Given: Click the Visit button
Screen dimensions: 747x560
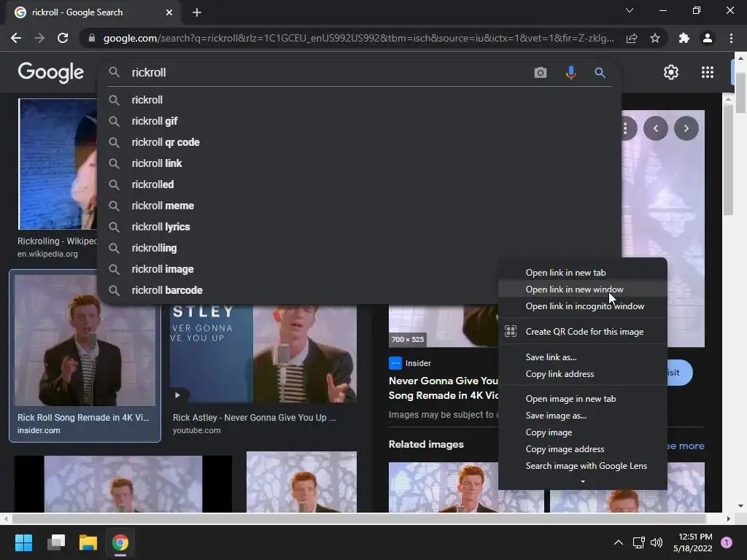Looking at the screenshot, I should pyautogui.click(x=679, y=373).
